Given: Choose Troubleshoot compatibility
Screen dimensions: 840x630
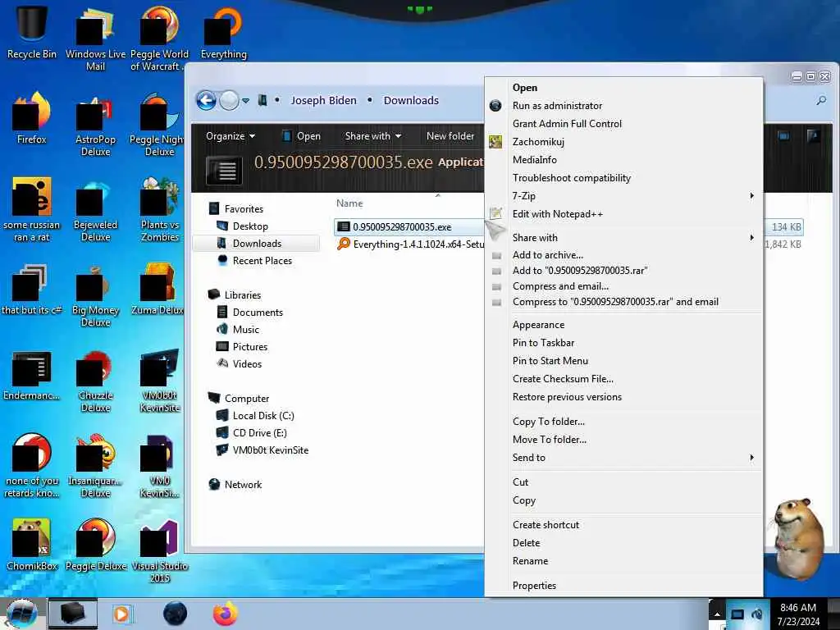Looking at the screenshot, I should pyautogui.click(x=623, y=178).
